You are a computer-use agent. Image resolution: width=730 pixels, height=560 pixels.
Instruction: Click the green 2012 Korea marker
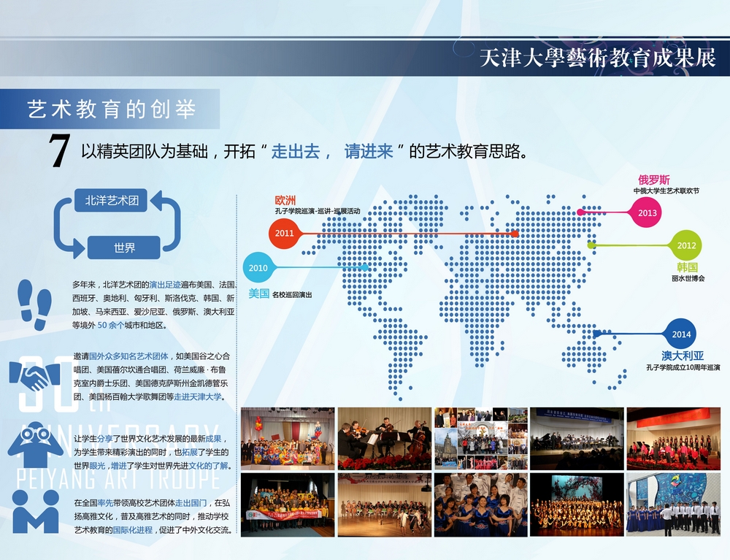click(686, 245)
